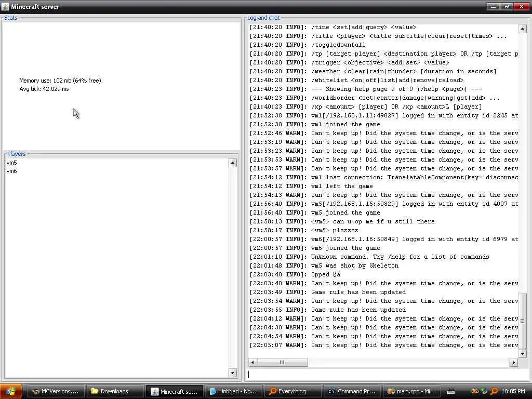The height and width of the screenshot is (399, 532).
Task: Click the log horizontal scrollbar thumb
Action: 282,362
